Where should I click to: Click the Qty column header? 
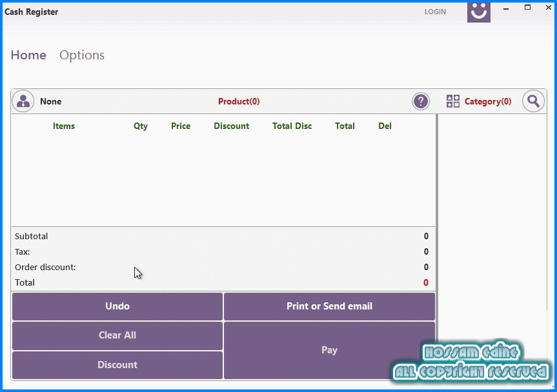click(x=141, y=126)
